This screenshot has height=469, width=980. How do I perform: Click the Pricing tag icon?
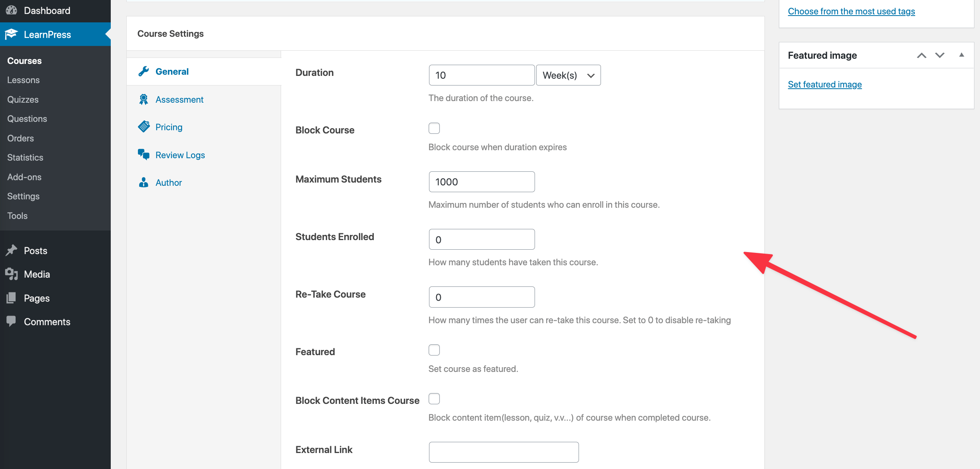144,127
